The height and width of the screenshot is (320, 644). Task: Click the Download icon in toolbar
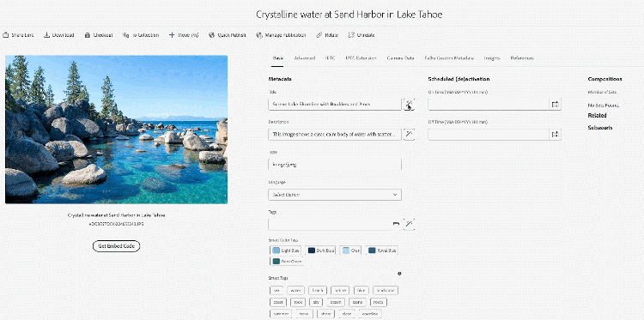point(47,35)
